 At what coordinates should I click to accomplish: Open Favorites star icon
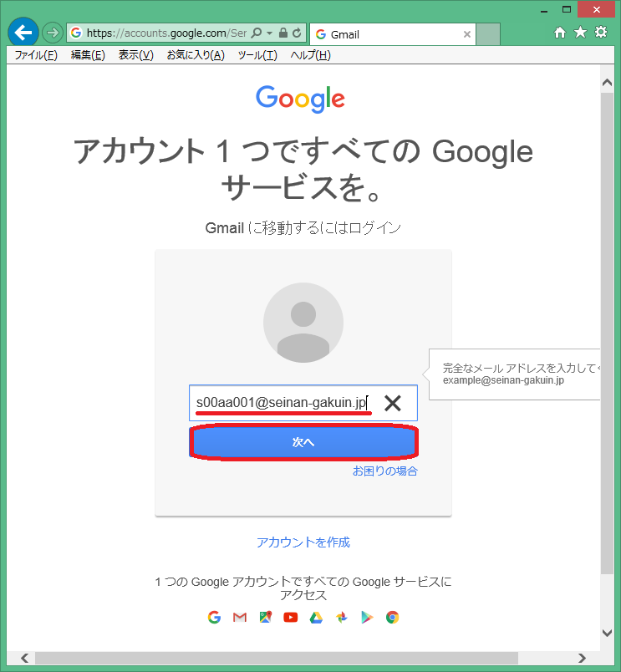[x=580, y=32]
